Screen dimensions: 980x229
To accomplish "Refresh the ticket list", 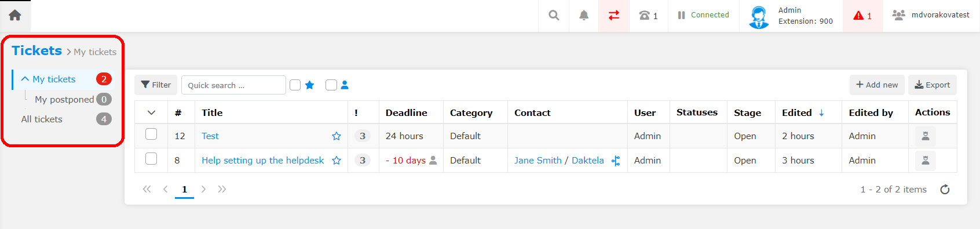I will 945,190.
